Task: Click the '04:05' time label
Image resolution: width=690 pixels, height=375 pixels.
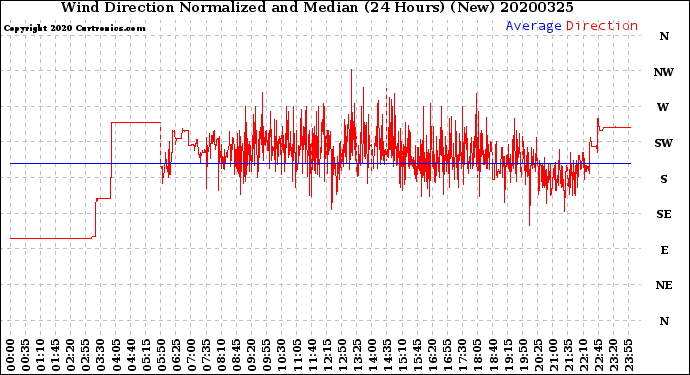Action: click(x=117, y=355)
